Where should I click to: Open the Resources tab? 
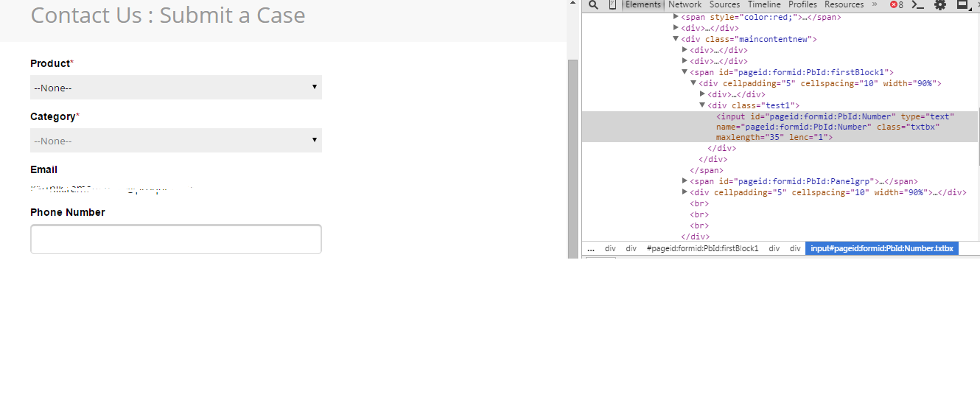(844, 4)
